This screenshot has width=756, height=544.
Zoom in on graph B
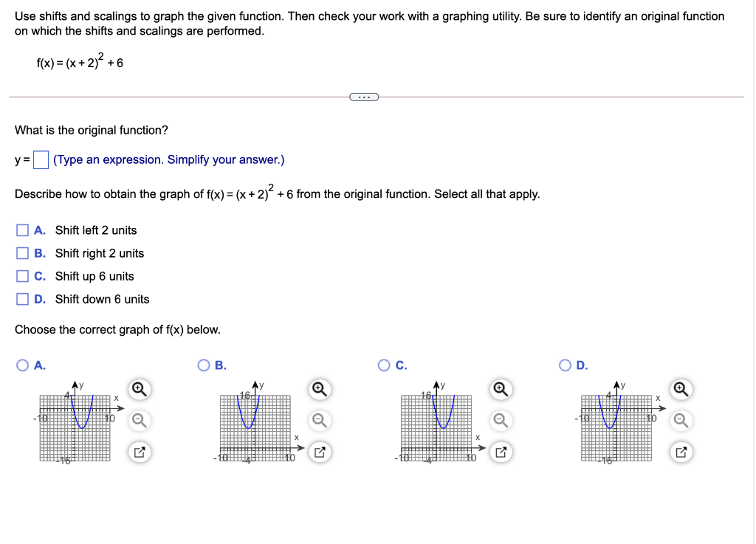pos(320,389)
